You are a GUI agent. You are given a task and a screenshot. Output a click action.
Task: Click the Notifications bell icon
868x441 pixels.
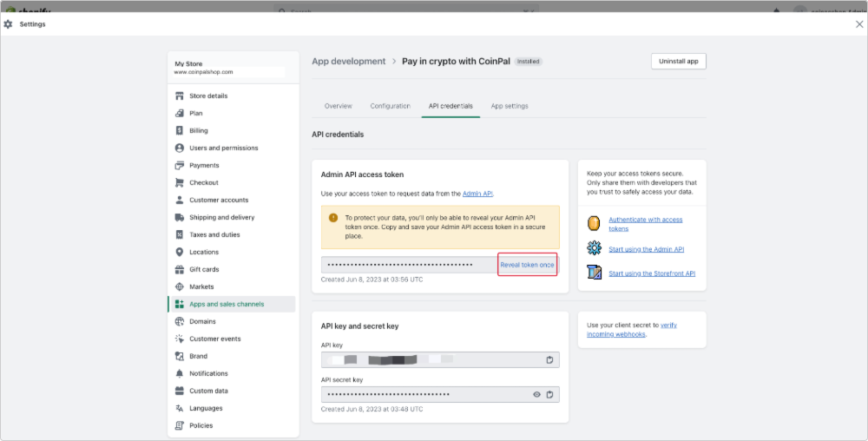point(180,373)
